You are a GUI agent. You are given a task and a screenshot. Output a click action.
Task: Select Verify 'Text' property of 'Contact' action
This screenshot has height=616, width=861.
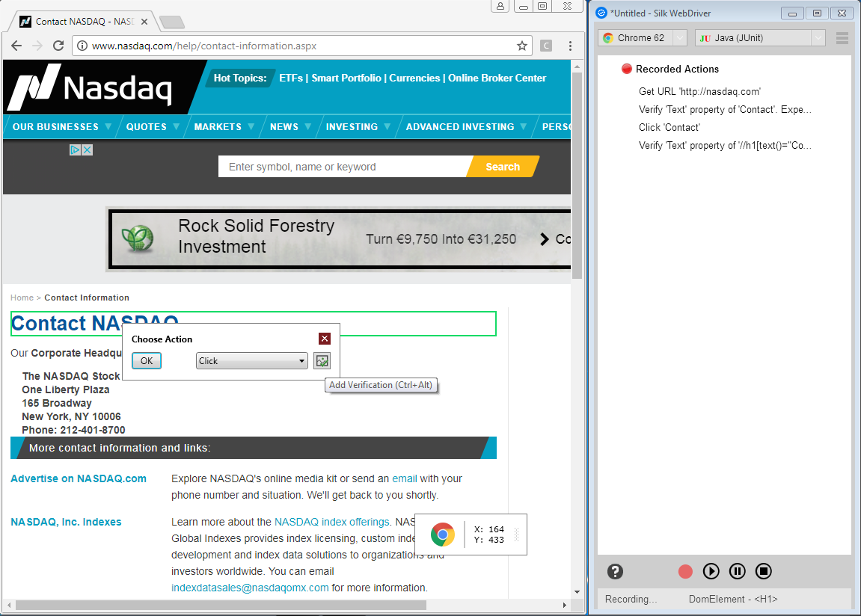pos(725,109)
